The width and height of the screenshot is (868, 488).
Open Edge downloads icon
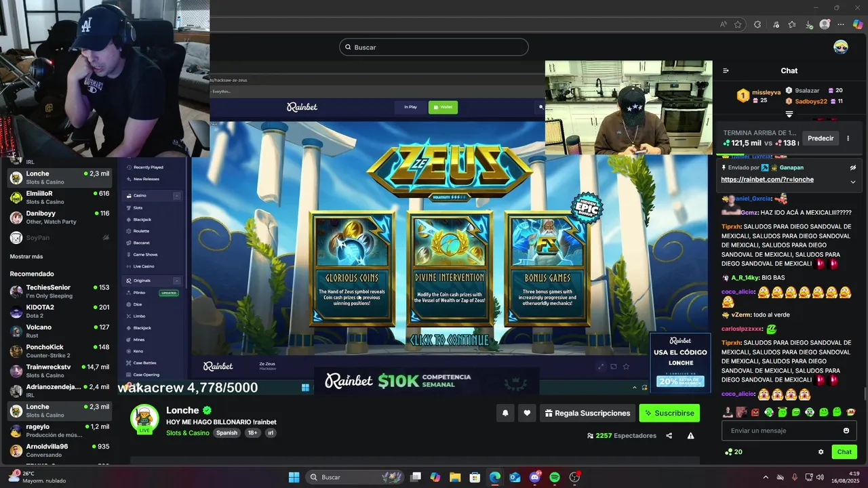[809, 24]
